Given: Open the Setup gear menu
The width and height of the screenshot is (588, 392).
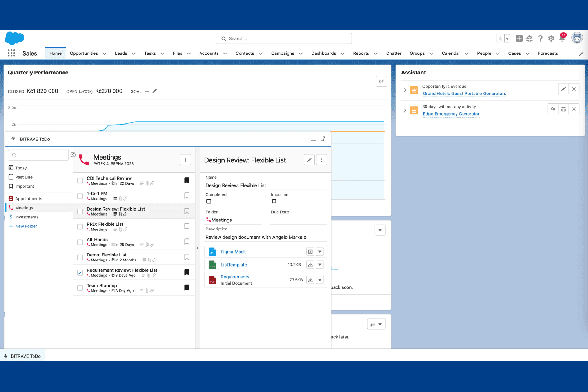Looking at the screenshot, I should pyautogui.click(x=551, y=38).
